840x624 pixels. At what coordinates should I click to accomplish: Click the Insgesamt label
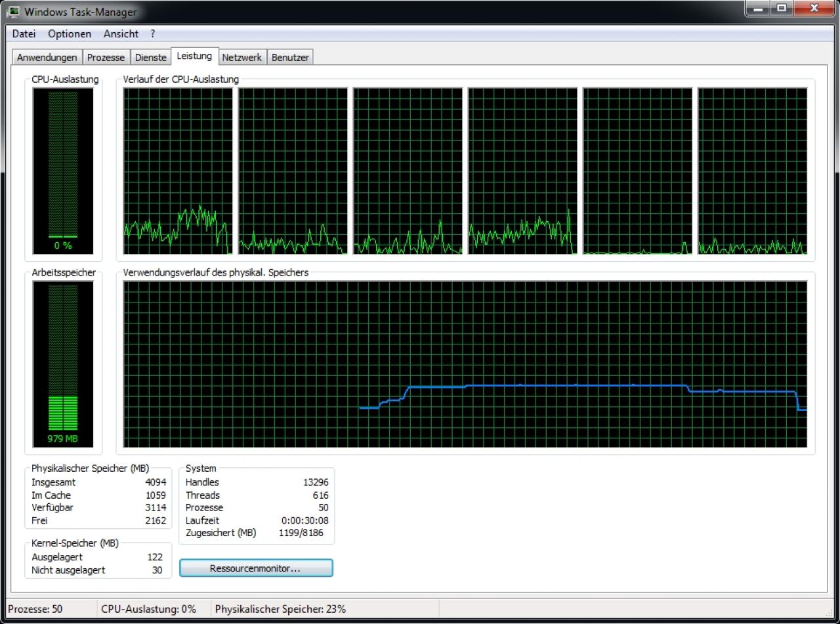pyautogui.click(x=53, y=482)
